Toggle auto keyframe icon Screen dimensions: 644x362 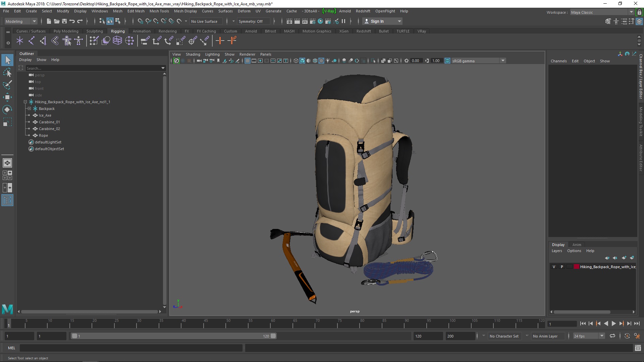627,336
